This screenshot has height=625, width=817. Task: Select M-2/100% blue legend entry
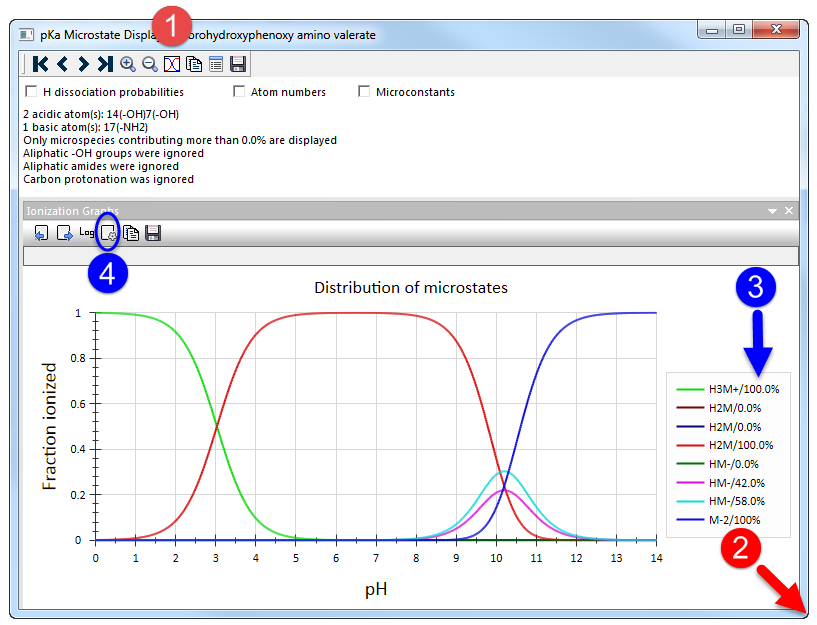pos(718,520)
